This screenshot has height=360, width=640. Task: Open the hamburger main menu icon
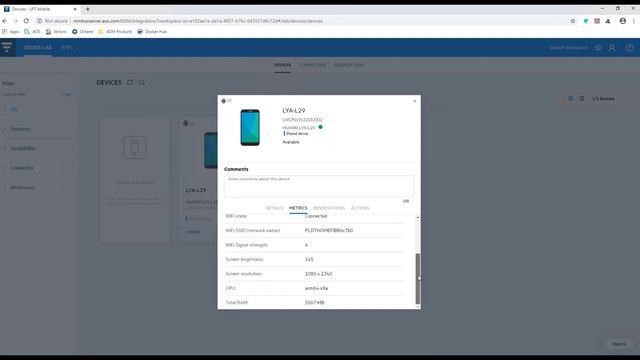pos(7,47)
